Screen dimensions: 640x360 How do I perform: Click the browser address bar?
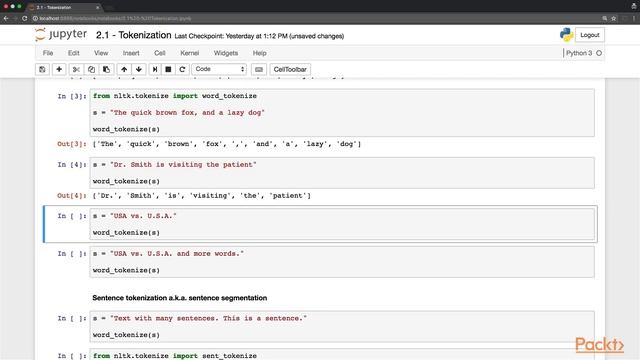(314, 18)
